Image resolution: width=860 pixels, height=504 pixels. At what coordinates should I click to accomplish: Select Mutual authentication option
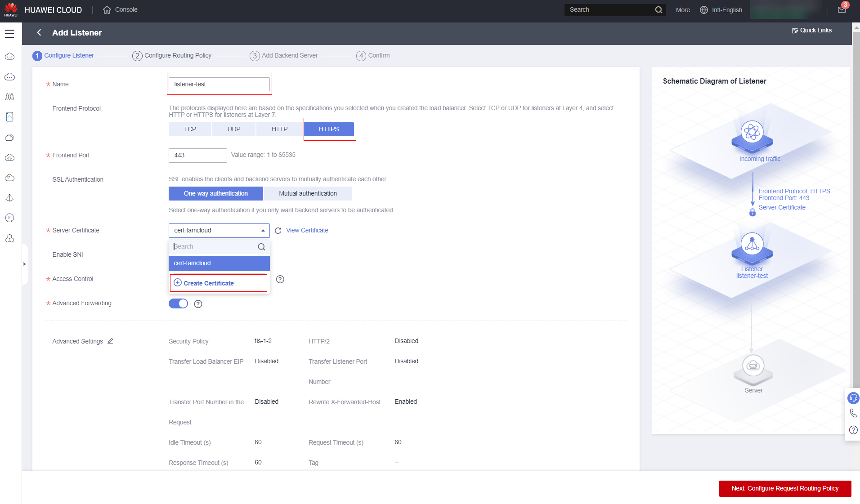[308, 193]
